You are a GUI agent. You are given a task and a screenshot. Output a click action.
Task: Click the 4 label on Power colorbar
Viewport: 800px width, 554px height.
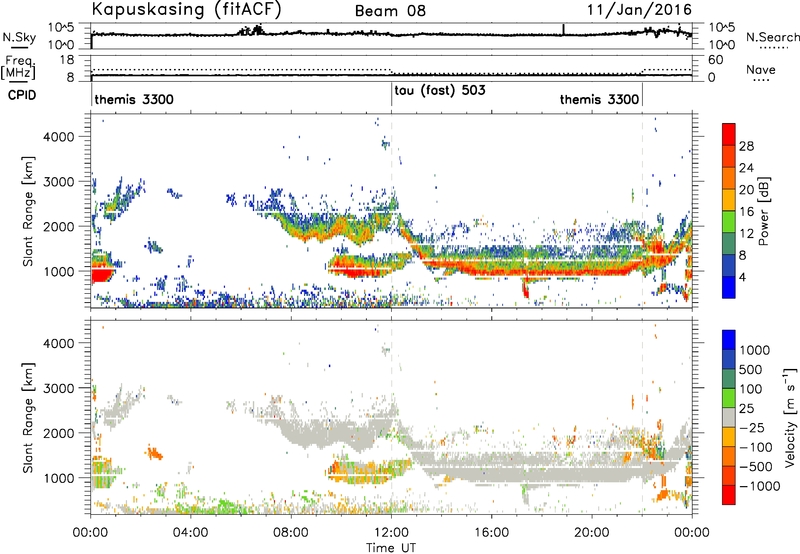pos(743,277)
